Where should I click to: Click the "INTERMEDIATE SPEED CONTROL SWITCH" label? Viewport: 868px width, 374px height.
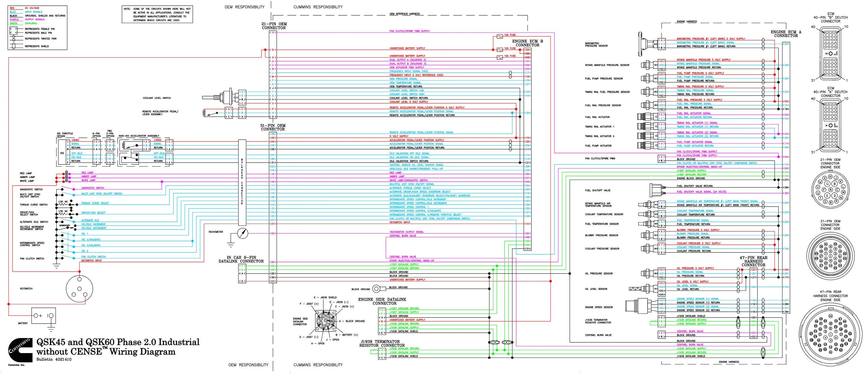tap(32, 244)
